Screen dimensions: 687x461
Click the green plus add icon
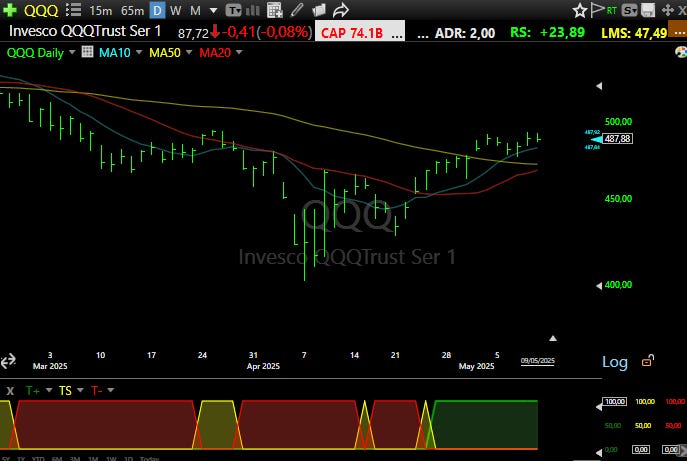coord(10,10)
